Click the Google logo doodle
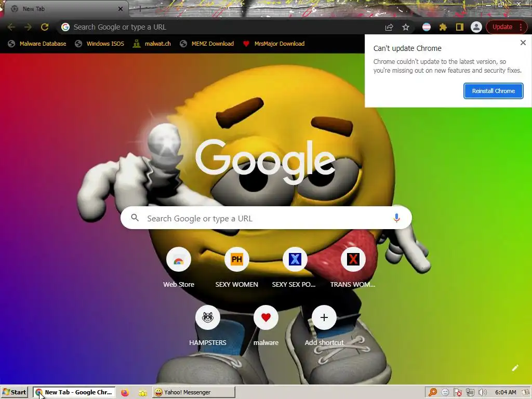 point(265,162)
